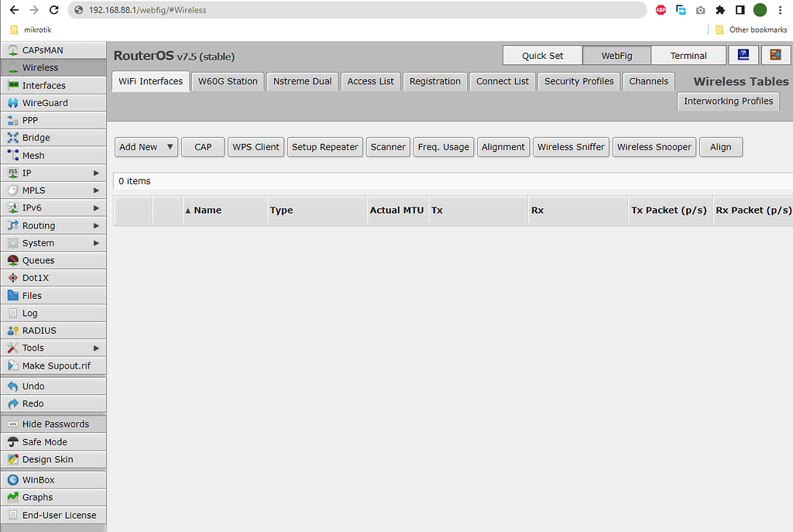Open Dot1X settings
The width and height of the screenshot is (793, 532).
point(53,278)
